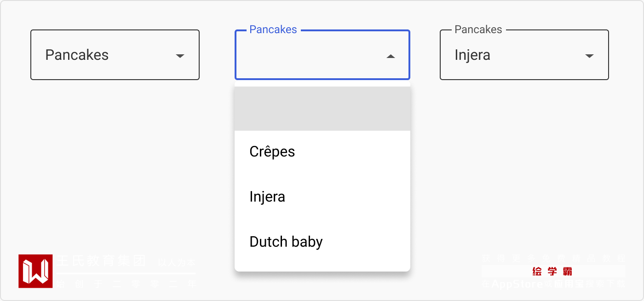
Task: Click the 王氏教育集团 watermark title
Action: [x=101, y=261]
